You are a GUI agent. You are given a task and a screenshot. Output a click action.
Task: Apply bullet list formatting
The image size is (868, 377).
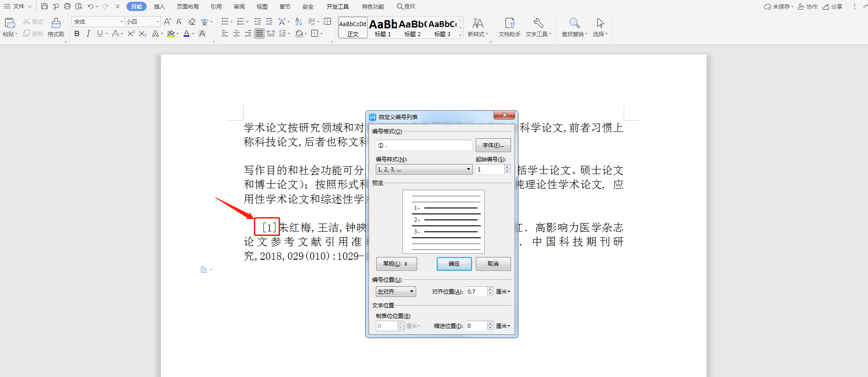tap(225, 22)
